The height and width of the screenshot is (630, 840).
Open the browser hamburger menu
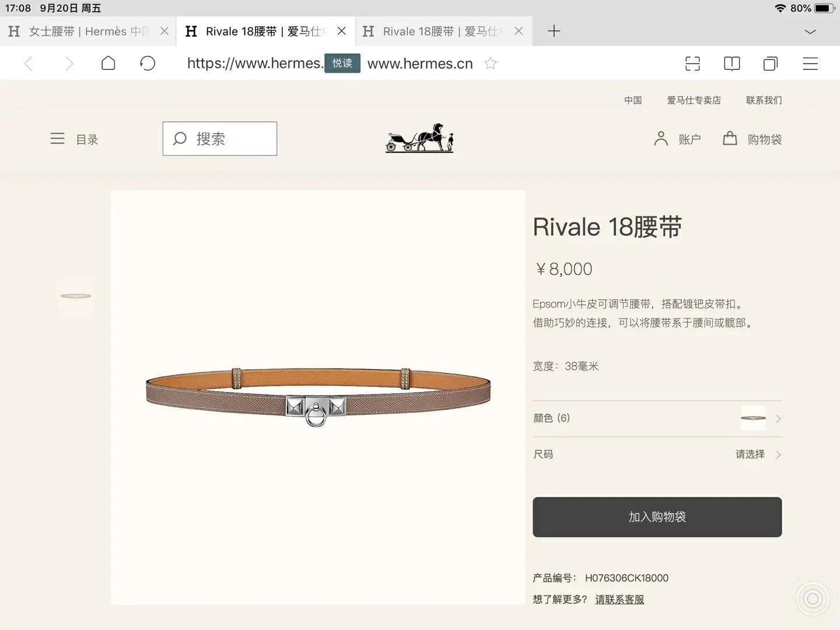tap(810, 64)
